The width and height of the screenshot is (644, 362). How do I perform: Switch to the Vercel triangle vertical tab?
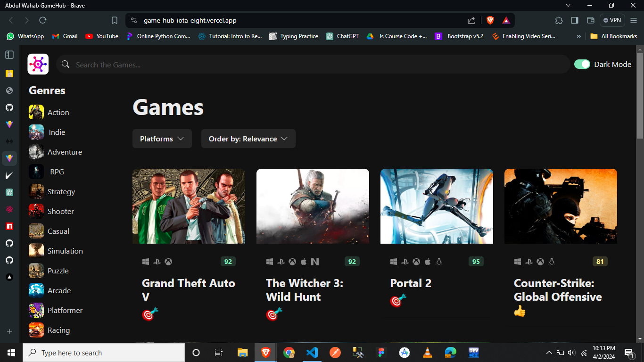point(9,277)
